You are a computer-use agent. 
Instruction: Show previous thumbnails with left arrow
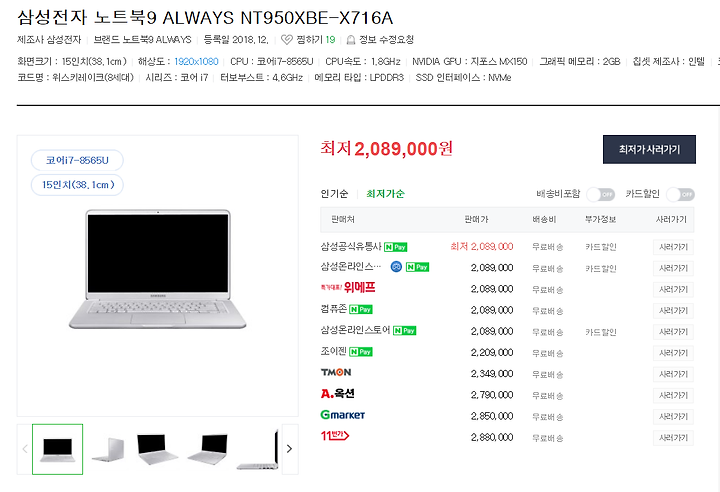[x=25, y=449]
